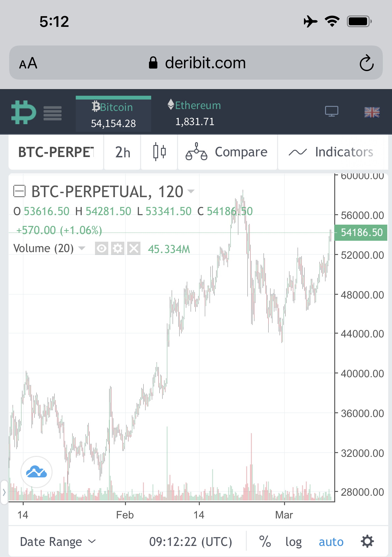The width and height of the screenshot is (392, 557).
Task: Open the hamburger menu
Action: pyautogui.click(x=52, y=113)
